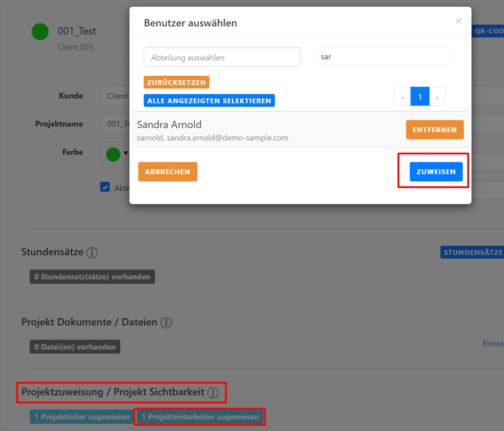
Task: Go to previous page of users
Action: point(402,97)
